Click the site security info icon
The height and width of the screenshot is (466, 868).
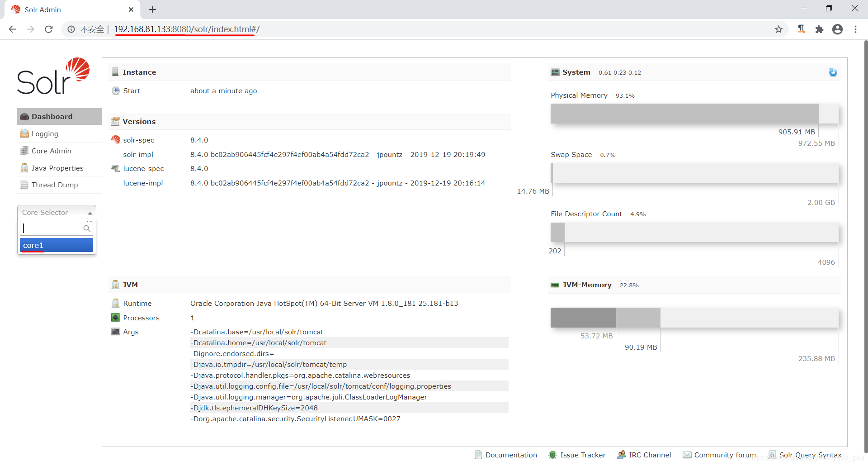pos(71,29)
